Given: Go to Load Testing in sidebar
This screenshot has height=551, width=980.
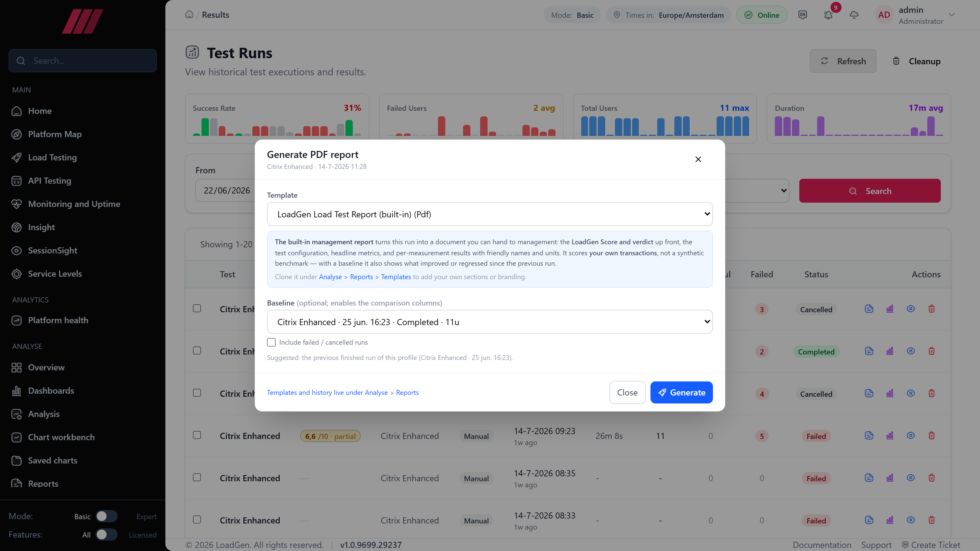Looking at the screenshot, I should [x=83, y=157].
